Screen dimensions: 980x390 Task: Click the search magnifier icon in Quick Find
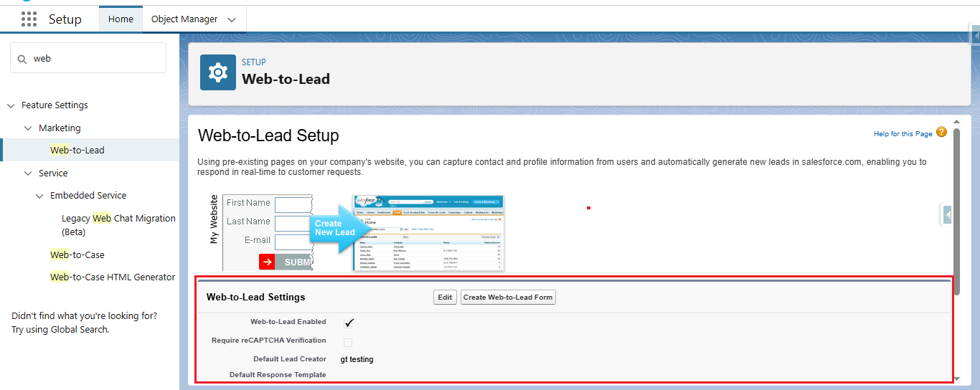click(x=22, y=59)
